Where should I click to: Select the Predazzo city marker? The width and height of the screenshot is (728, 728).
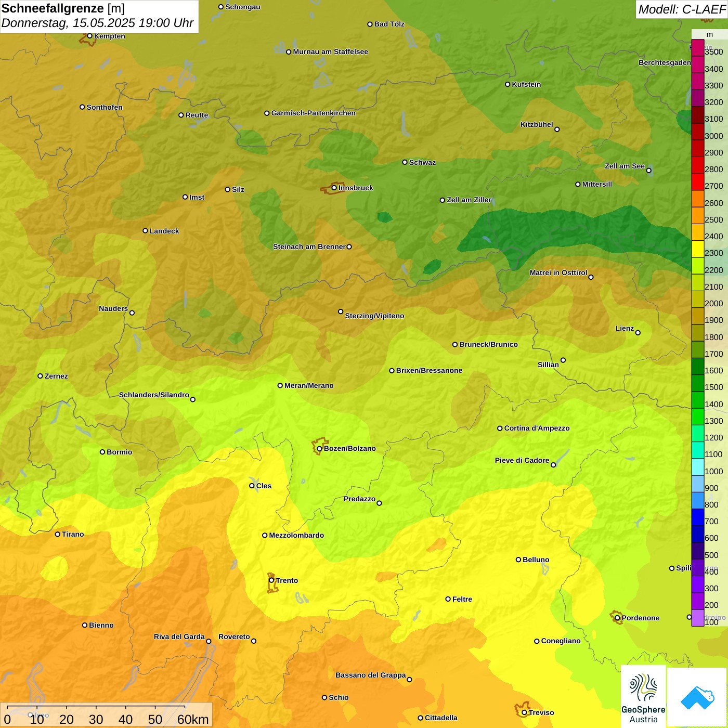pyautogui.click(x=379, y=503)
